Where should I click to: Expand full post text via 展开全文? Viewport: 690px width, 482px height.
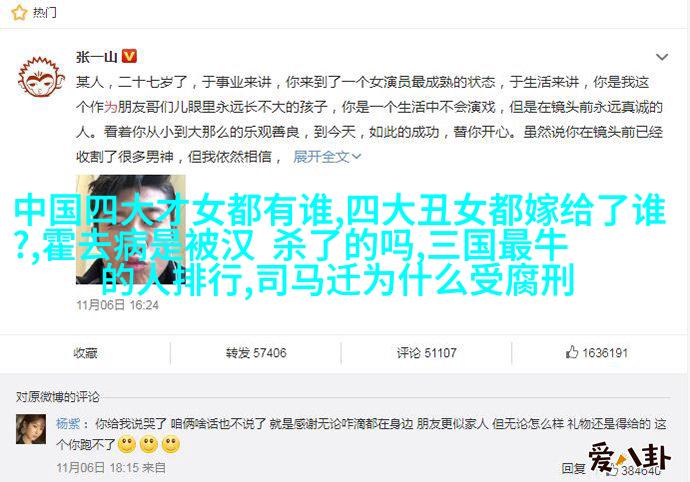[327, 156]
